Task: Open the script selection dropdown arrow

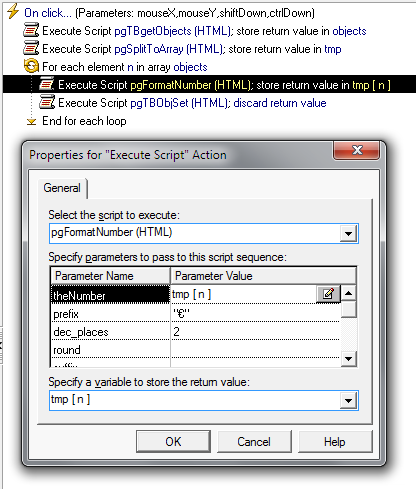Action: click(x=348, y=233)
